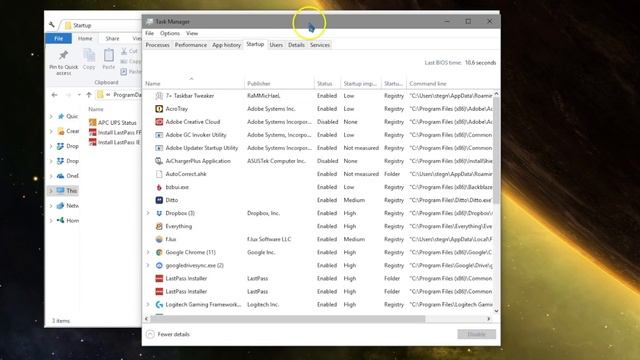
Task: Open the Explorer File tab
Action: (59, 38)
